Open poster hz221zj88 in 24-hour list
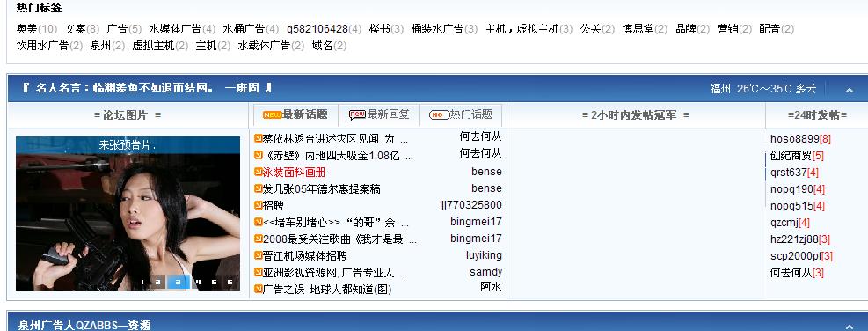 [794, 239]
